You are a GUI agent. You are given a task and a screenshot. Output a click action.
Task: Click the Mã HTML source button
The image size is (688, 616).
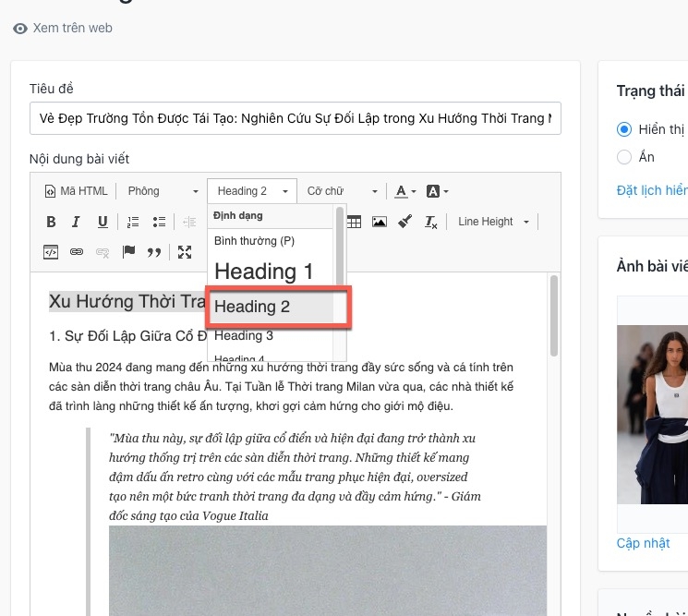click(76, 191)
